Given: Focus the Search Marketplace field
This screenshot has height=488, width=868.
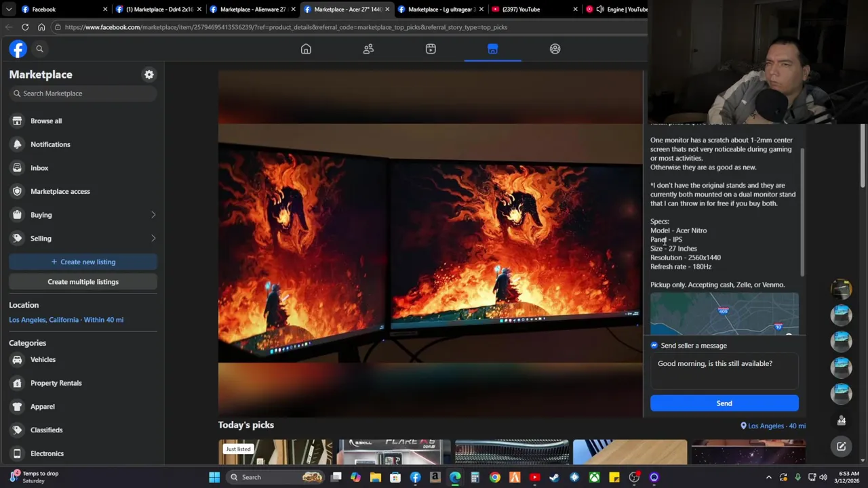Looking at the screenshot, I should (x=83, y=94).
